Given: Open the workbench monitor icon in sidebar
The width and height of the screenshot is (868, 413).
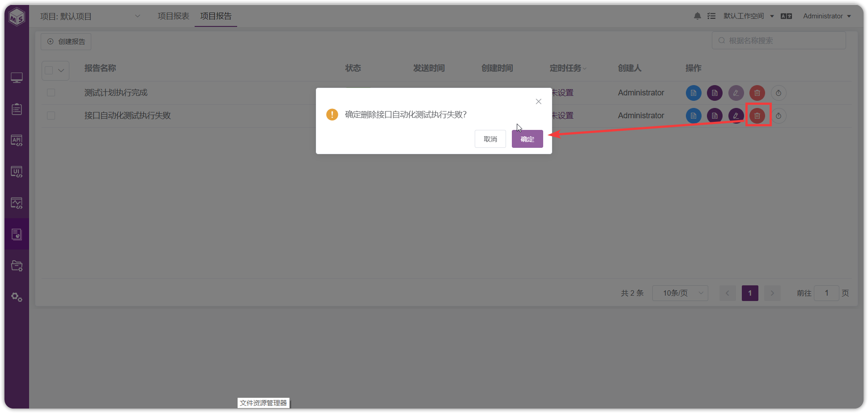Looking at the screenshot, I should 17,78.
